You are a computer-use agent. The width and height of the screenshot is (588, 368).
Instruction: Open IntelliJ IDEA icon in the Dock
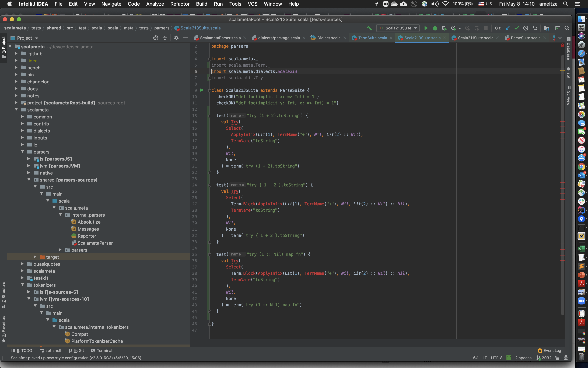tap(581, 210)
